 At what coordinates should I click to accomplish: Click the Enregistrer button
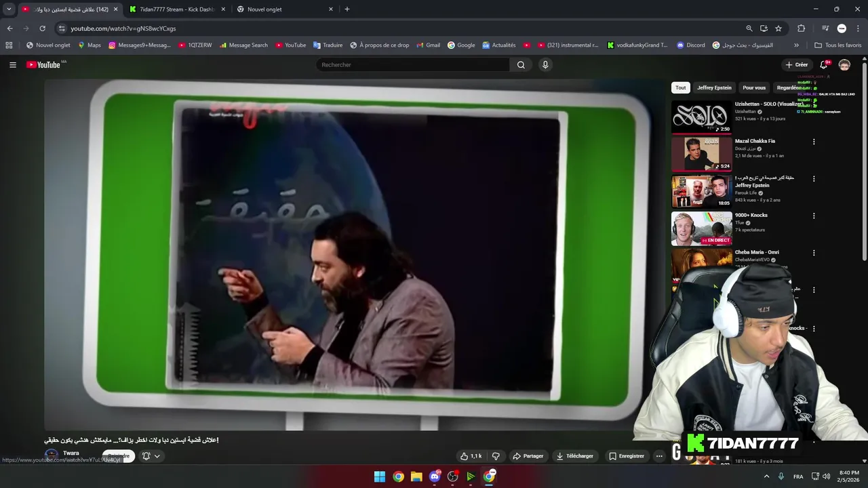tap(626, 456)
